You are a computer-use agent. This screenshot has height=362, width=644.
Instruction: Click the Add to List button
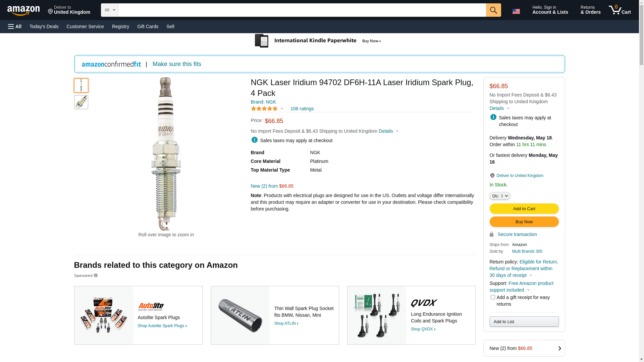click(x=524, y=322)
